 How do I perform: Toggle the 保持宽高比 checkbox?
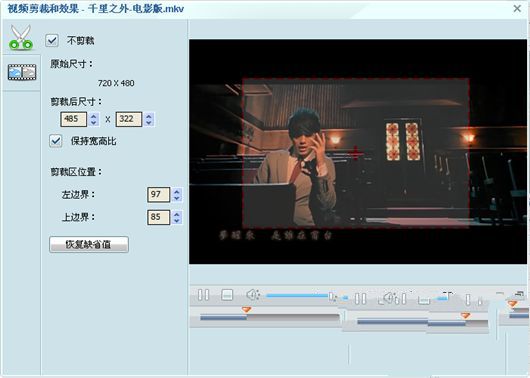pyautogui.click(x=56, y=141)
